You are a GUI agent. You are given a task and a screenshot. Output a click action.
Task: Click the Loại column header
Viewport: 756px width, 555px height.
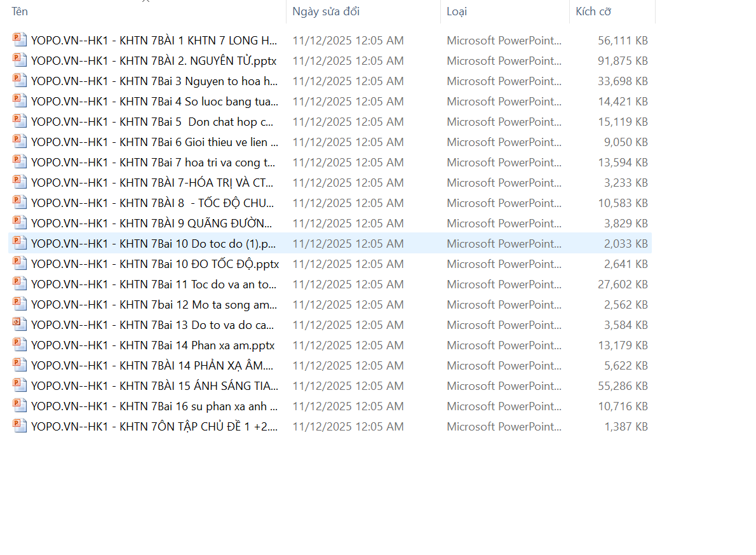tap(457, 11)
